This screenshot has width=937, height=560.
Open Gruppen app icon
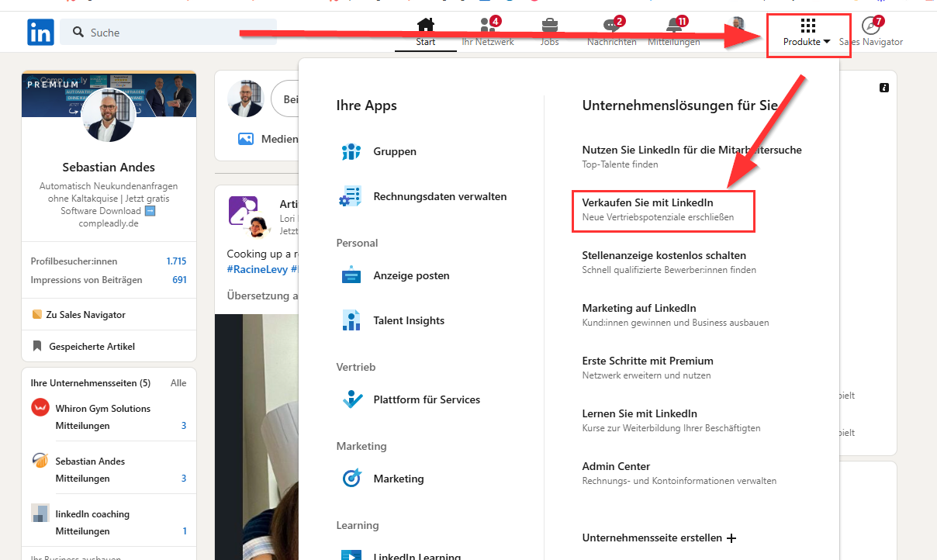pyautogui.click(x=351, y=152)
